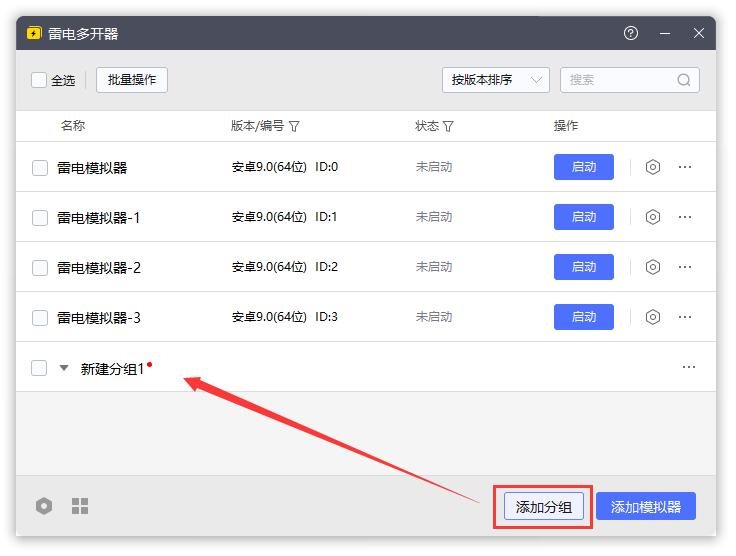
Task: Click the 操作 column header
Action: pos(566,126)
